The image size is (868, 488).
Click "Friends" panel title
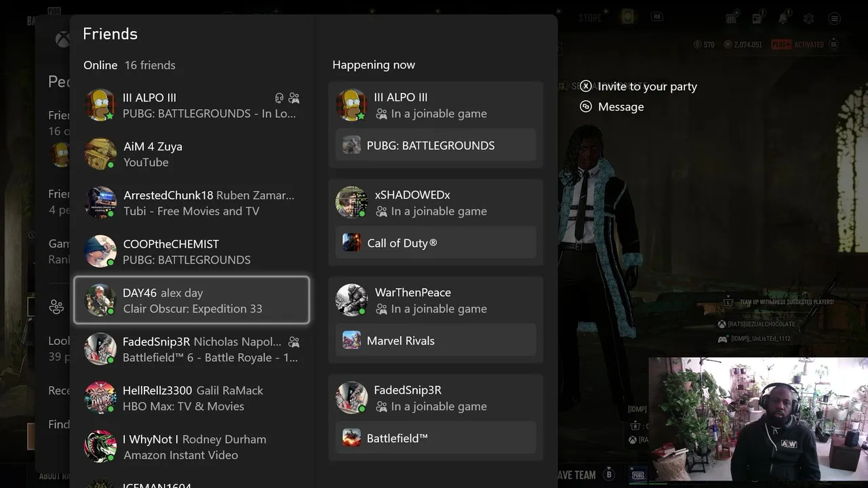click(x=110, y=34)
